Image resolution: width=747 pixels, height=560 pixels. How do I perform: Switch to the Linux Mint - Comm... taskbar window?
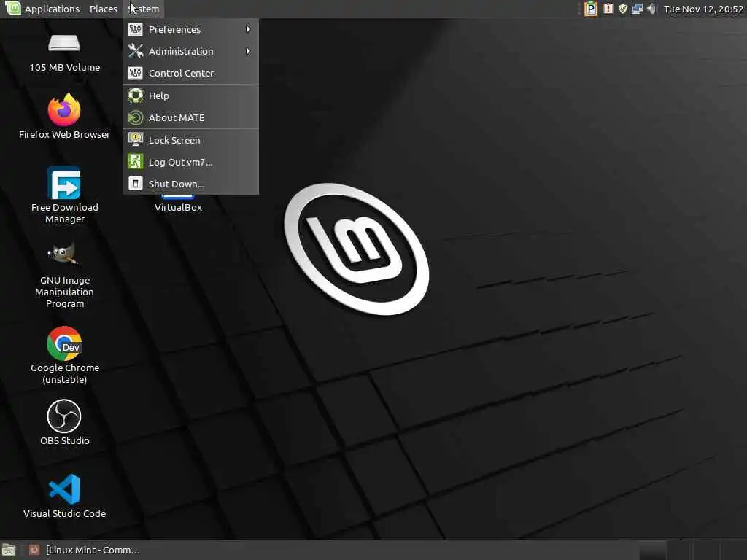[x=85, y=550]
